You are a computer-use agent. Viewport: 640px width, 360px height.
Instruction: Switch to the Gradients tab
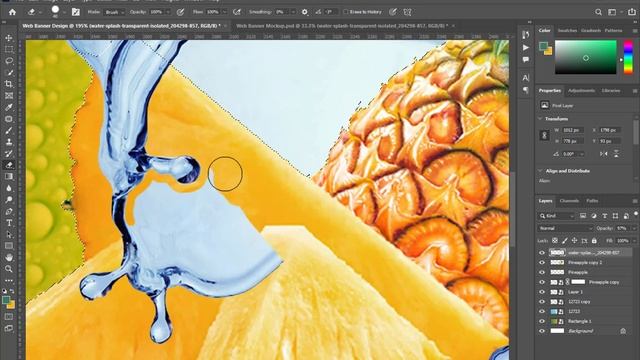point(591,31)
